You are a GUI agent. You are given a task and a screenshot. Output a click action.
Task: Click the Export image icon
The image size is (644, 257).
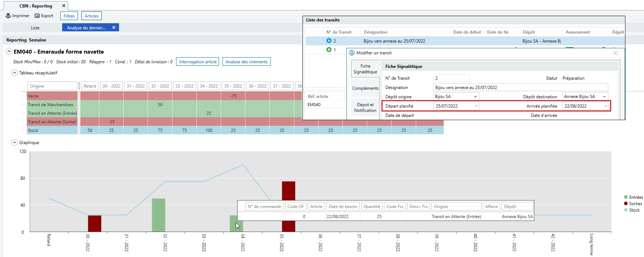[37, 16]
